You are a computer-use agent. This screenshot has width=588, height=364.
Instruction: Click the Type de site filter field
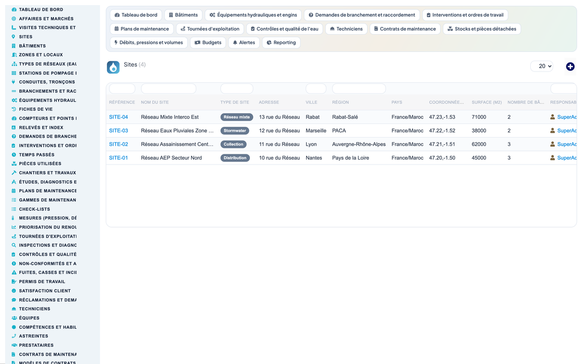click(237, 89)
